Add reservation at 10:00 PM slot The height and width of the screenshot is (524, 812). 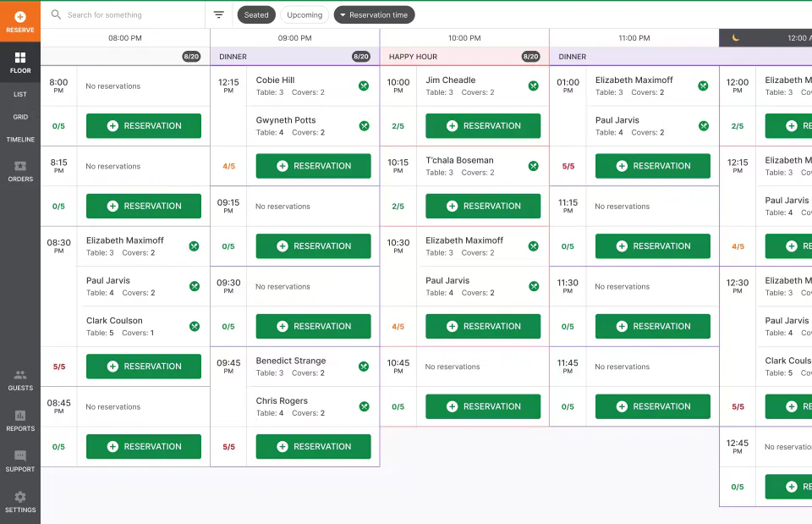pos(483,126)
